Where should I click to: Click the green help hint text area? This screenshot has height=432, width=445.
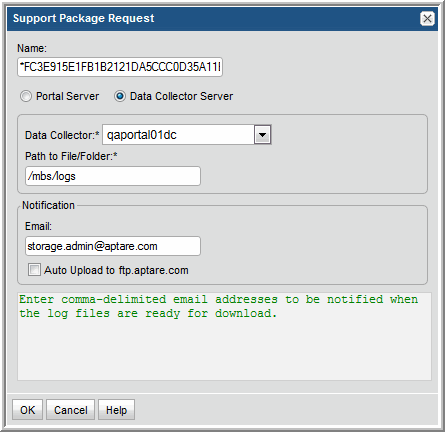[224, 336]
